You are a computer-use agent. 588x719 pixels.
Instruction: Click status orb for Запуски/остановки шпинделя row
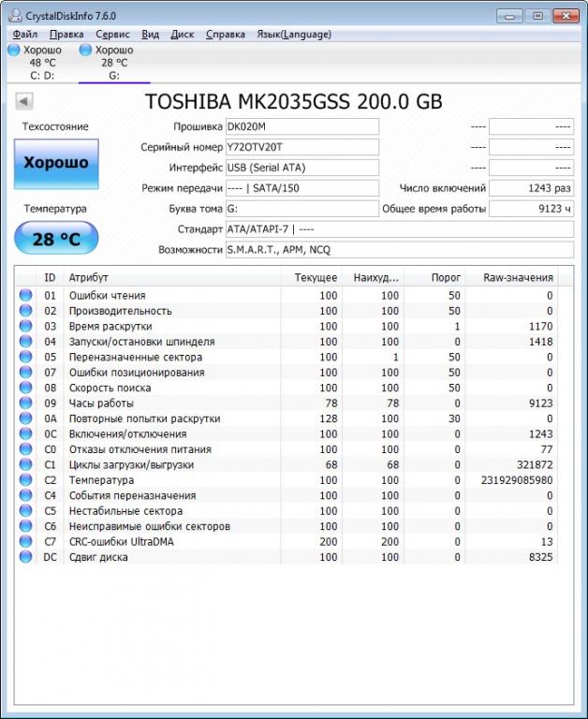pos(25,342)
